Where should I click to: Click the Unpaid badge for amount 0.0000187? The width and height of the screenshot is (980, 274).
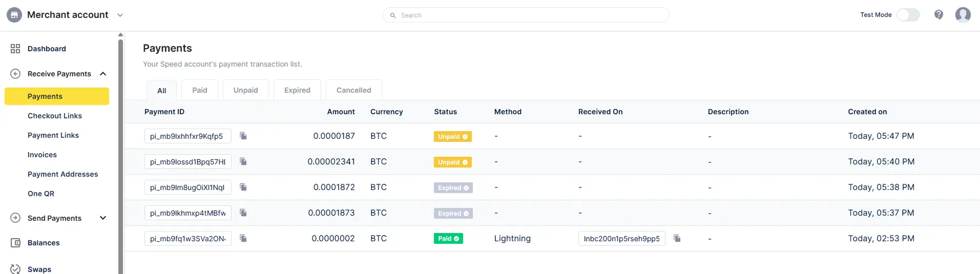click(x=453, y=137)
